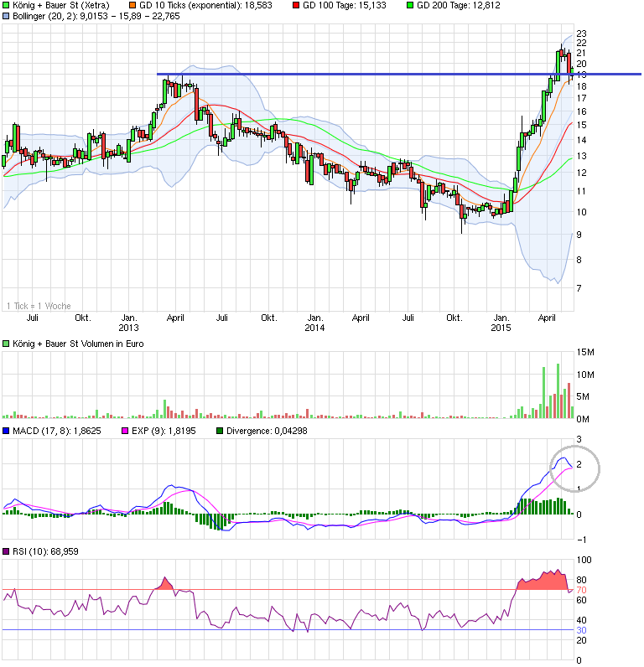Select the magenta EXP (9) legend swatch
The width and height of the screenshot is (644, 667).
pyautogui.click(x=126, y=431)
